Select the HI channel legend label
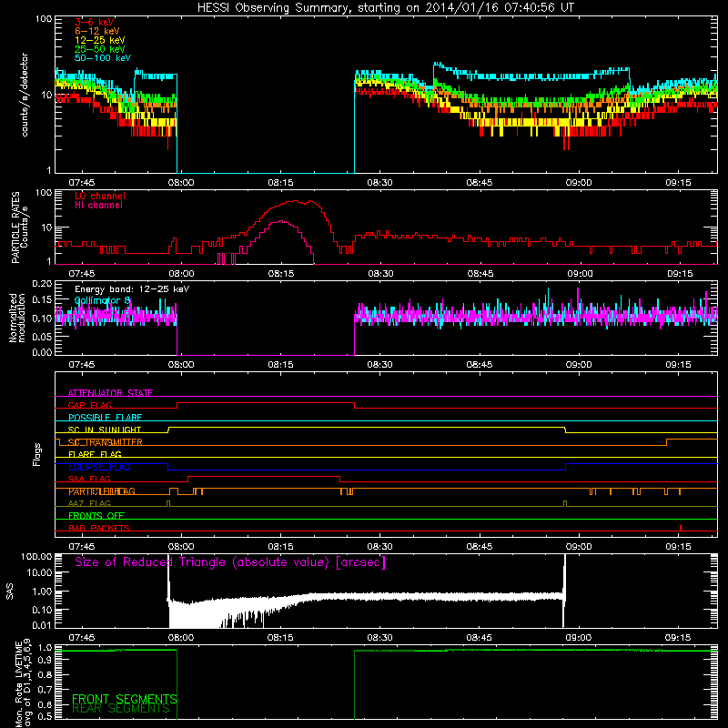The width and height of the screenshot is (728, 728). (x=98, y=206)
